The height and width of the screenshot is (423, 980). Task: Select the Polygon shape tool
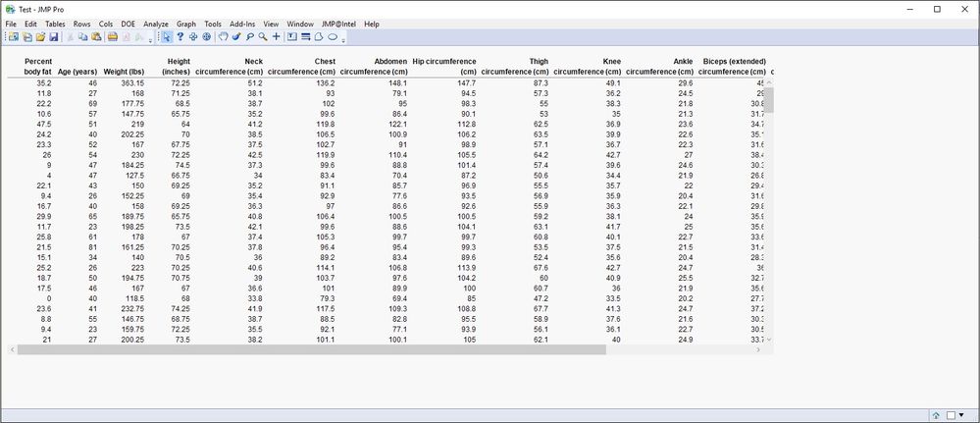pos(319,37)
